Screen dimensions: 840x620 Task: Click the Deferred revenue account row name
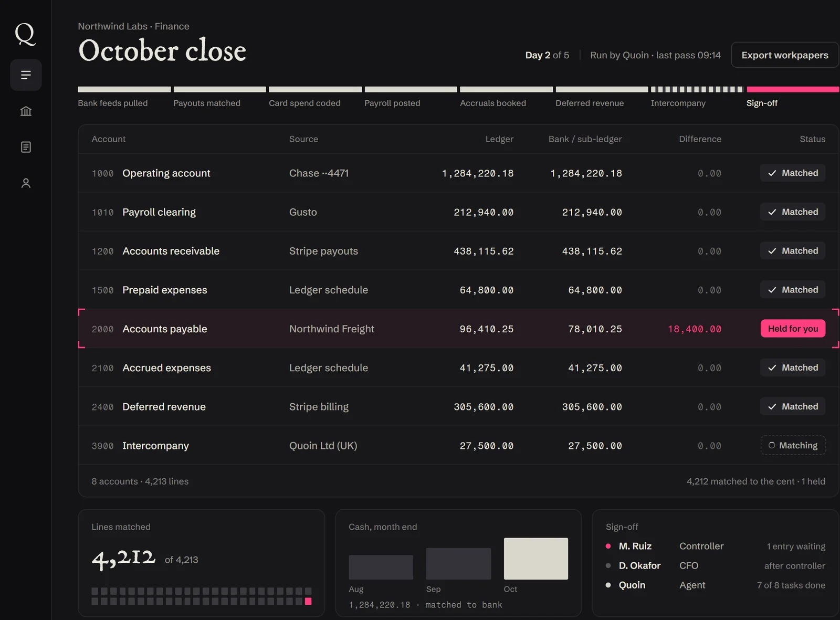[x=164, y=406]
